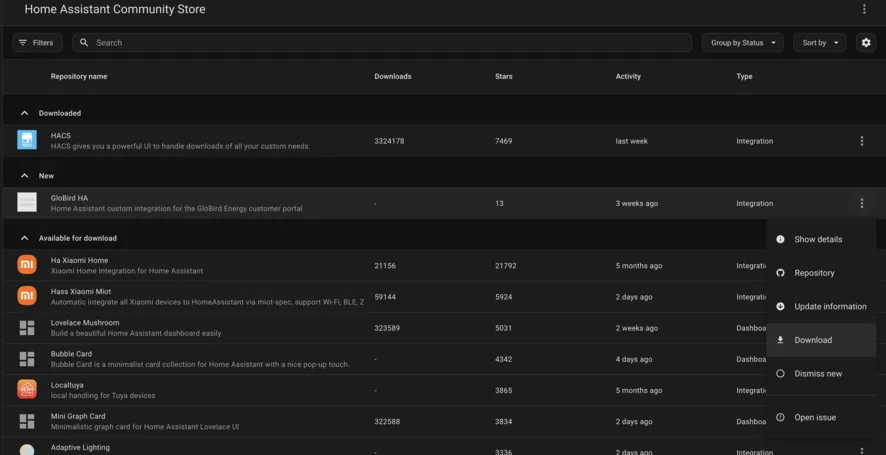Image resolution: width=886 pixels, height=455 pixels.
Task: Collapse the Available for download group
Action: pyautogui.click(x=24, y=238)
